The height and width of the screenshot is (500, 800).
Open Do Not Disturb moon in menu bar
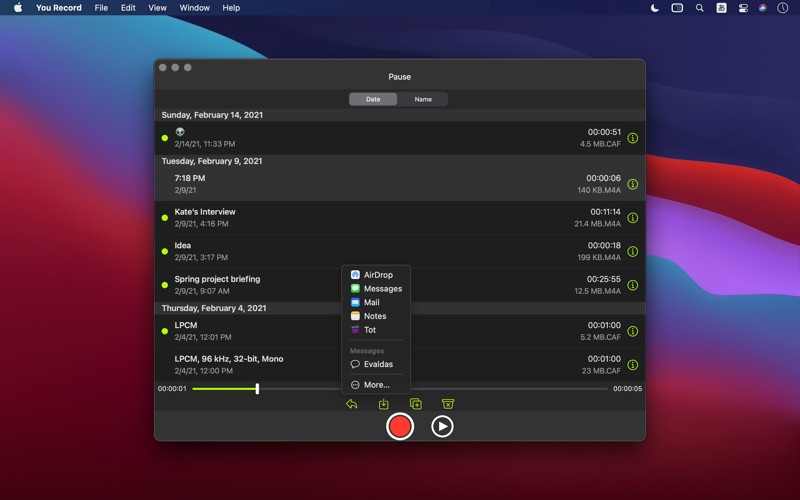click(x=654, y=8)
